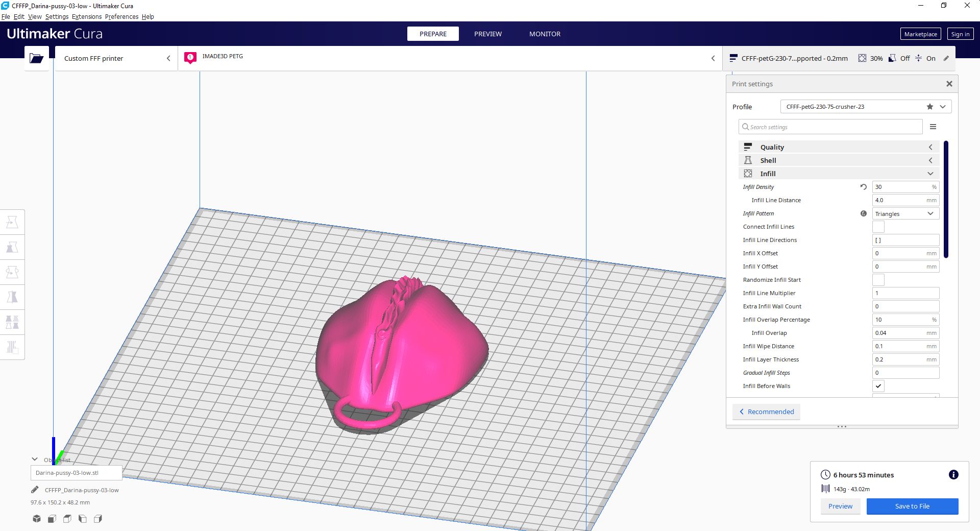This screenshot has height=531, width=980.
Task: Switch to the PREVIEW stage tab
Action: pyautogui.click(x=488, y=34)
